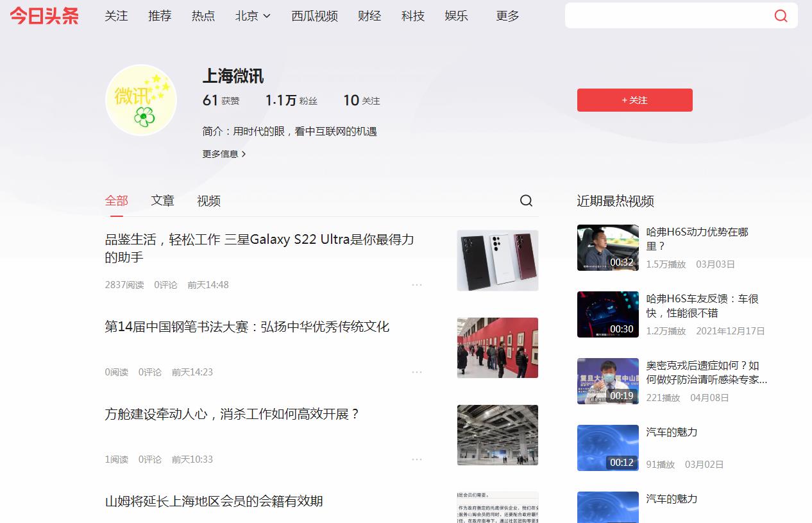
Task: Switch to the 文章 tab
Action: click(162, 201)
